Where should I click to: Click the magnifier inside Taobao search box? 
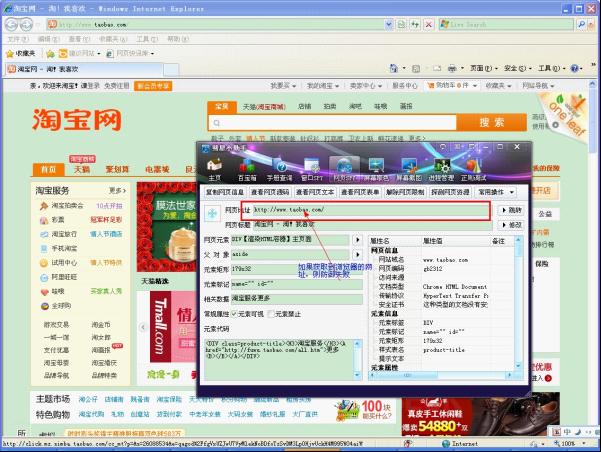click(217, 123)
